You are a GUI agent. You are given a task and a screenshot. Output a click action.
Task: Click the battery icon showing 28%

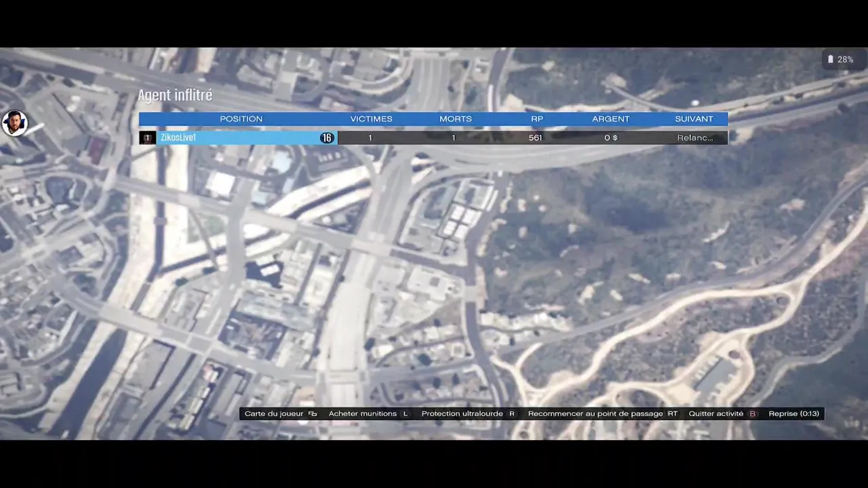click(x=831, y=60)
